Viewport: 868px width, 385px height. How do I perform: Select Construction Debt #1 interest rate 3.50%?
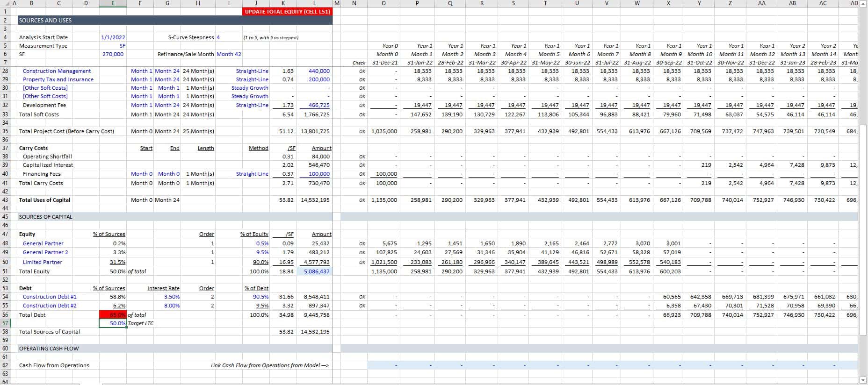172,297
